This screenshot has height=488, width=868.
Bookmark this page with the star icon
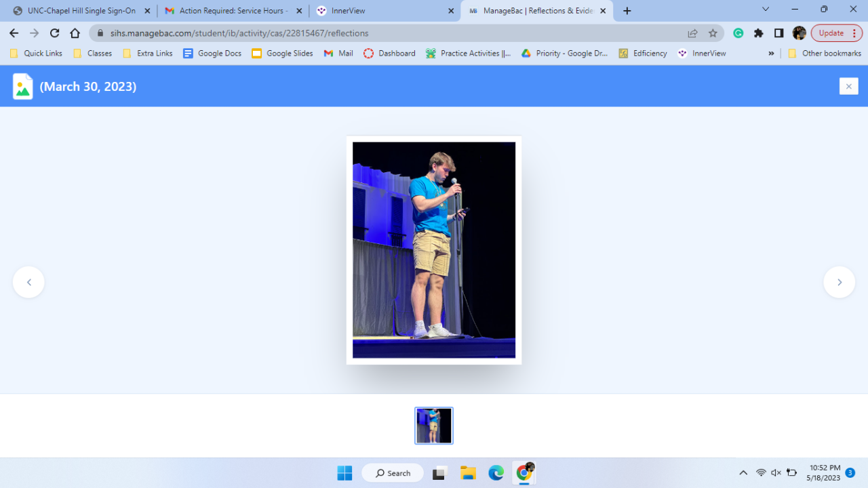[x=713, y=33]
